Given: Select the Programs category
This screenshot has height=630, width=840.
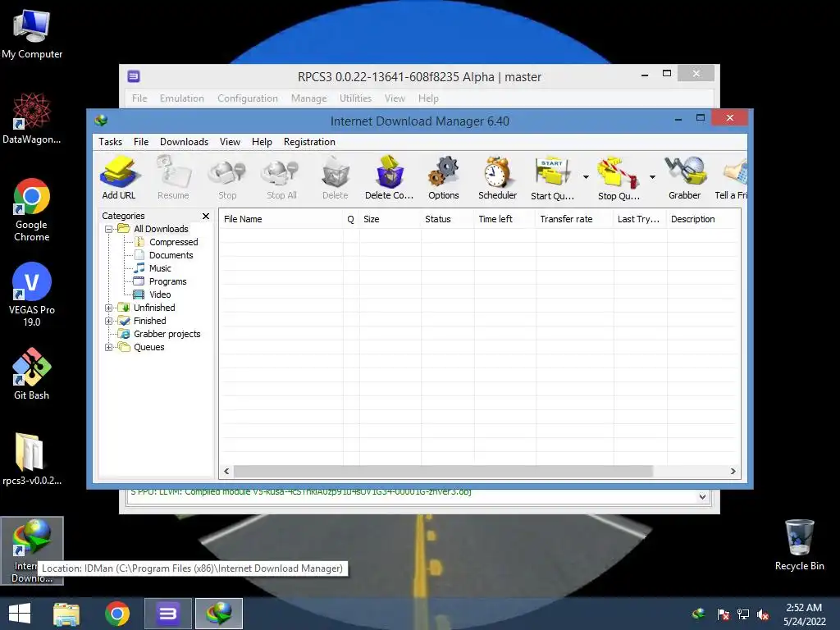Looking at the screenshot, I should [x=167, y=282].
